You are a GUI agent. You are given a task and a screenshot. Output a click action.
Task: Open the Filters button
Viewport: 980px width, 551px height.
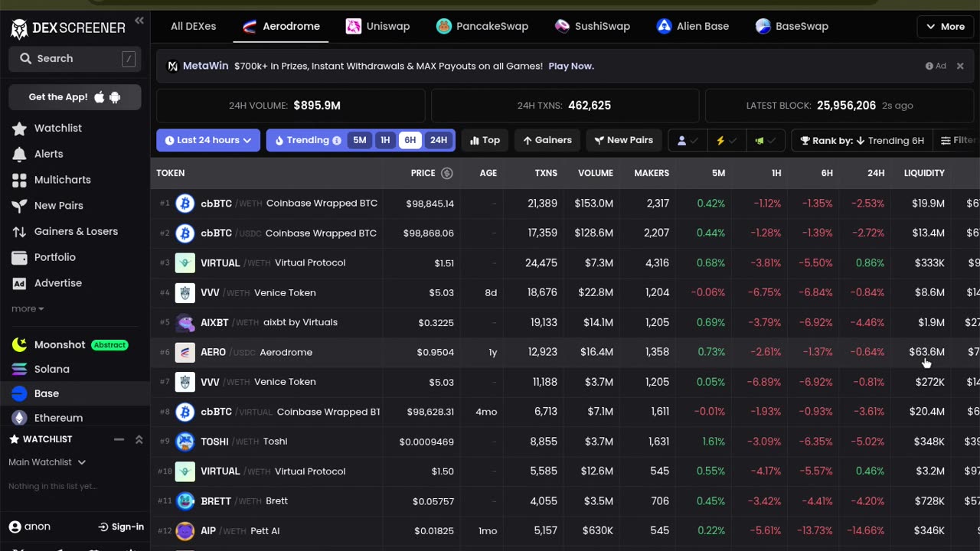[x=959, y=140]
